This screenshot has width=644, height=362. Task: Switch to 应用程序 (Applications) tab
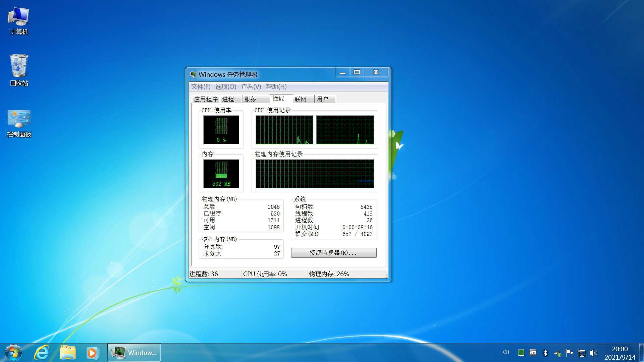204,99
